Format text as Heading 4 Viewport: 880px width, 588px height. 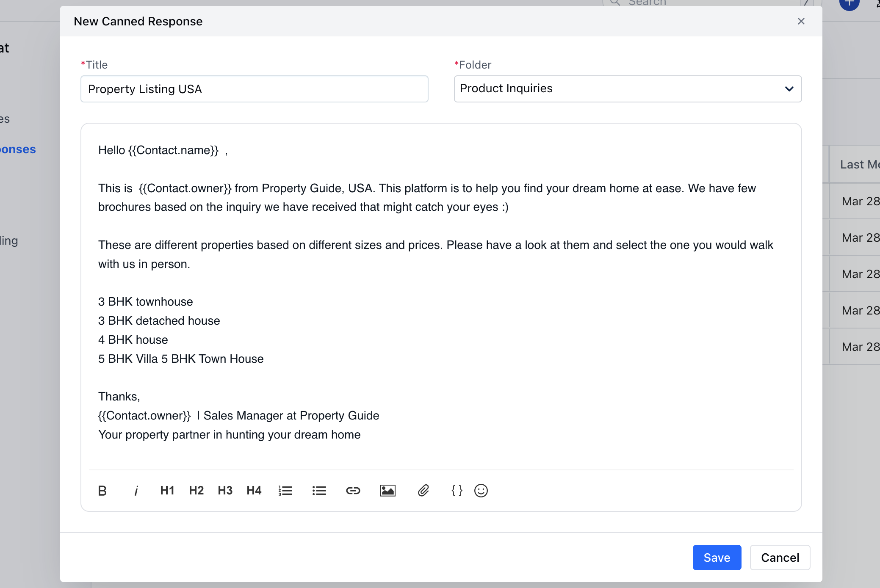(x=254, y=490)
